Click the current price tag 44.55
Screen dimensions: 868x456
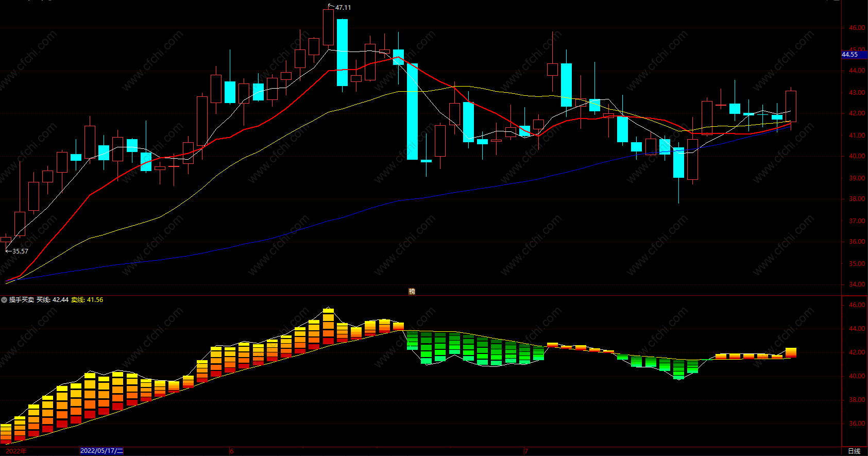point(854,55)
